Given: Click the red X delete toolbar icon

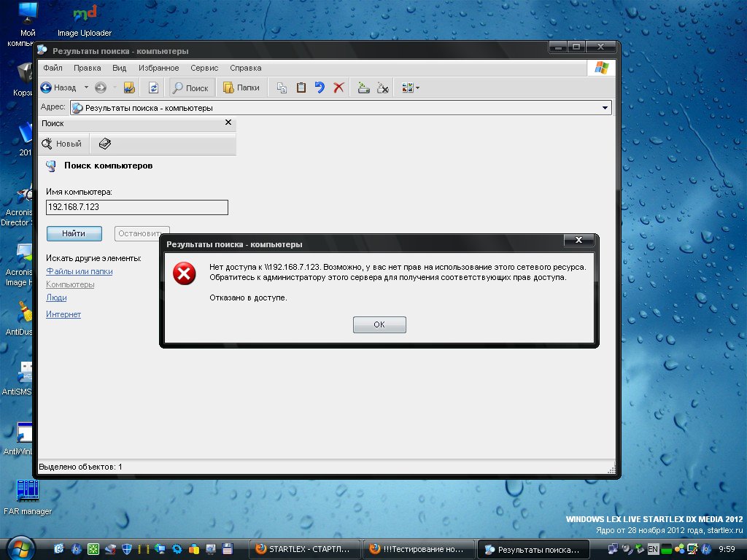Looking at the screenshot, I should (338, 87).
